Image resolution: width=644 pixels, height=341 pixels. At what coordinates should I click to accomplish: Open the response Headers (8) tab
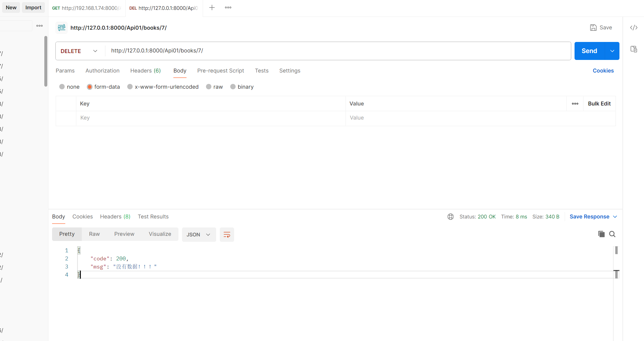click(115, 217)
